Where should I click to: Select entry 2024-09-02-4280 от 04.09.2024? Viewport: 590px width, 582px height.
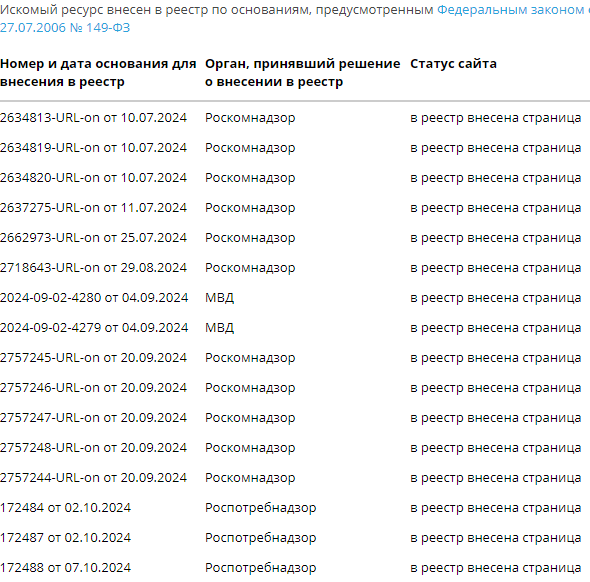point(94,298)
